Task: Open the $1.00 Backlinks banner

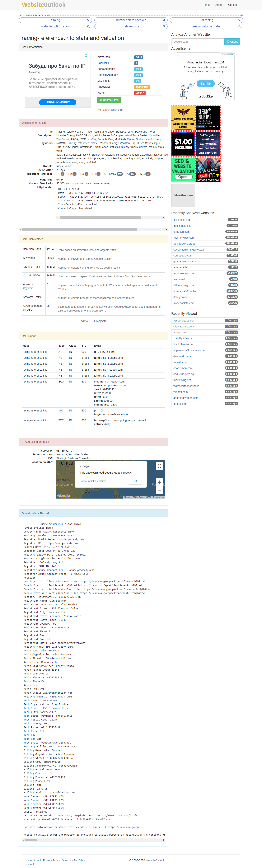Action: point(183,144)
